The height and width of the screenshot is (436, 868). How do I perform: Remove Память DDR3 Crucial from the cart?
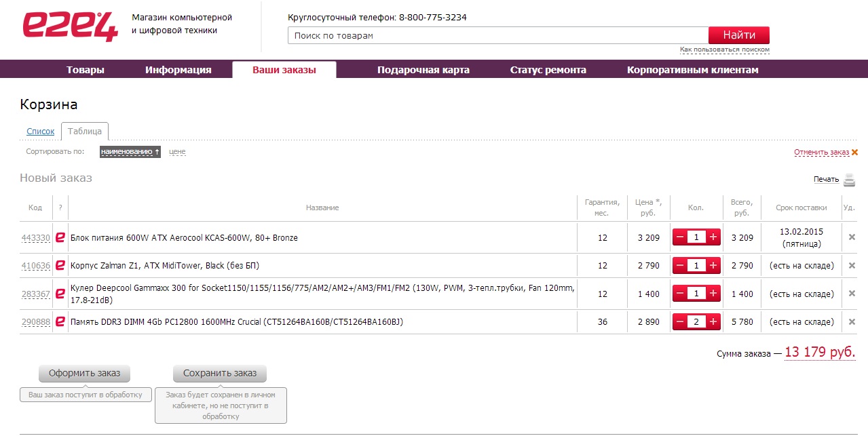pos(852,321)
